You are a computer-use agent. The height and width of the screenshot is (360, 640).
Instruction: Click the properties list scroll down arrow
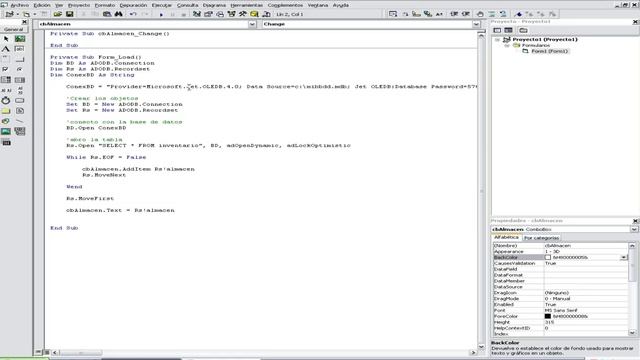pyautogui.click(x=632, y=333)
